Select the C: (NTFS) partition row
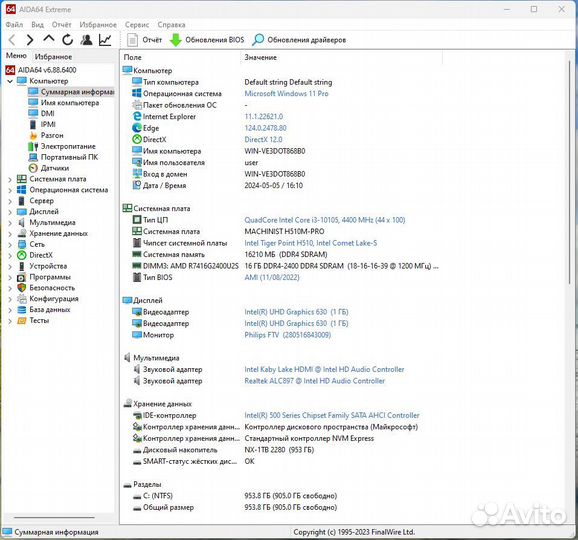 coord(235,496)
